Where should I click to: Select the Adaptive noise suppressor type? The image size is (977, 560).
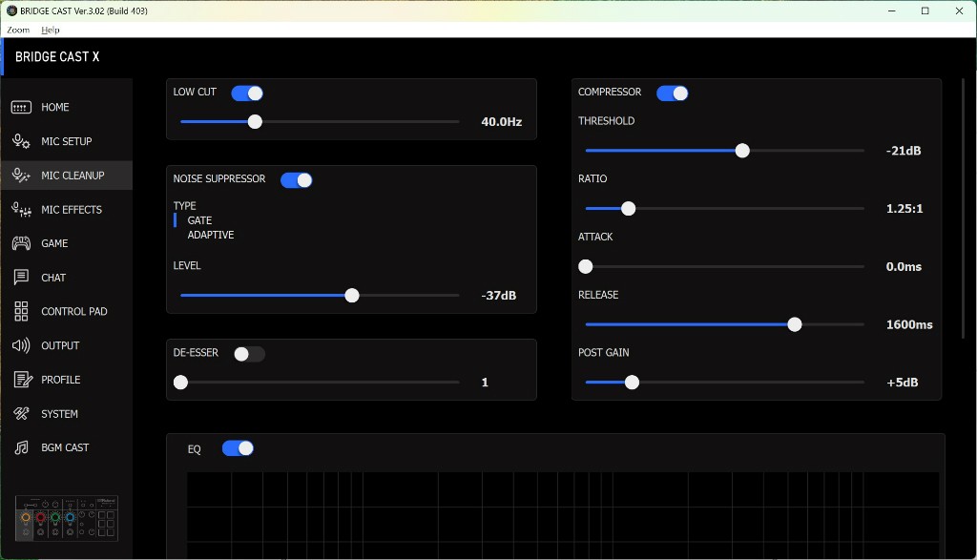click(211, 235)
